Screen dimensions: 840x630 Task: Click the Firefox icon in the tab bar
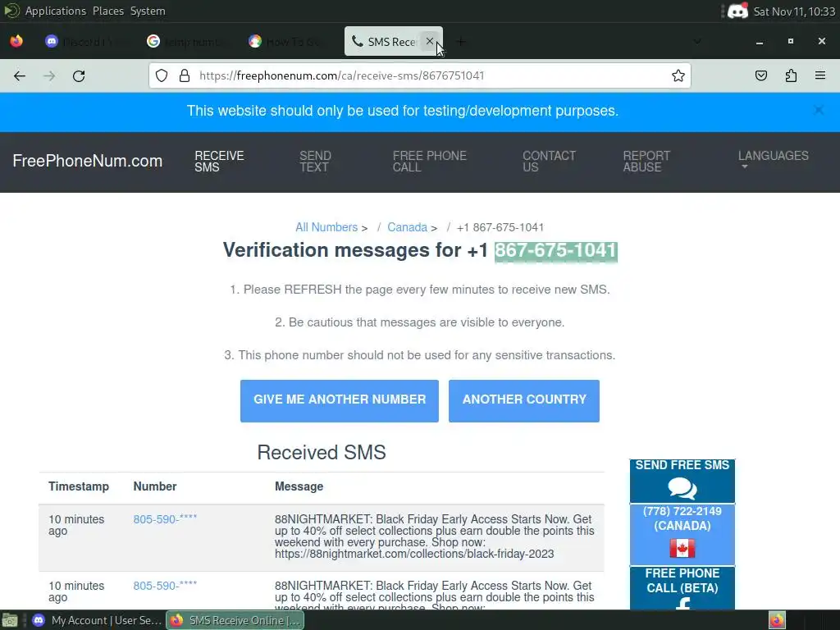click(x=16, y=41)
